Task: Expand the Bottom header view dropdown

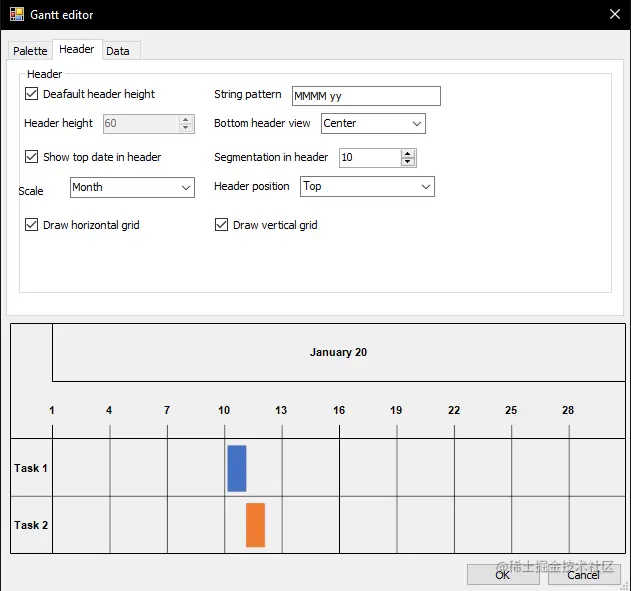Action: click(373, 123)
